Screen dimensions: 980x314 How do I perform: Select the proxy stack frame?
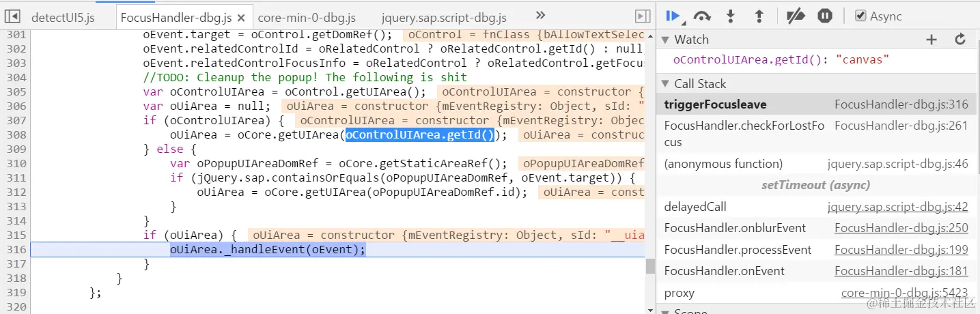click(x=816, y=293)
